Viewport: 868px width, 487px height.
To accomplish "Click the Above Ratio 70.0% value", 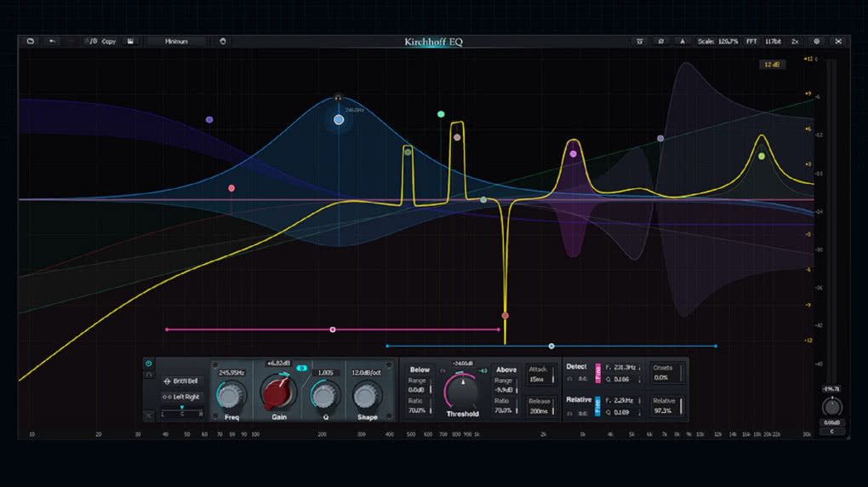I will (504, 410).
